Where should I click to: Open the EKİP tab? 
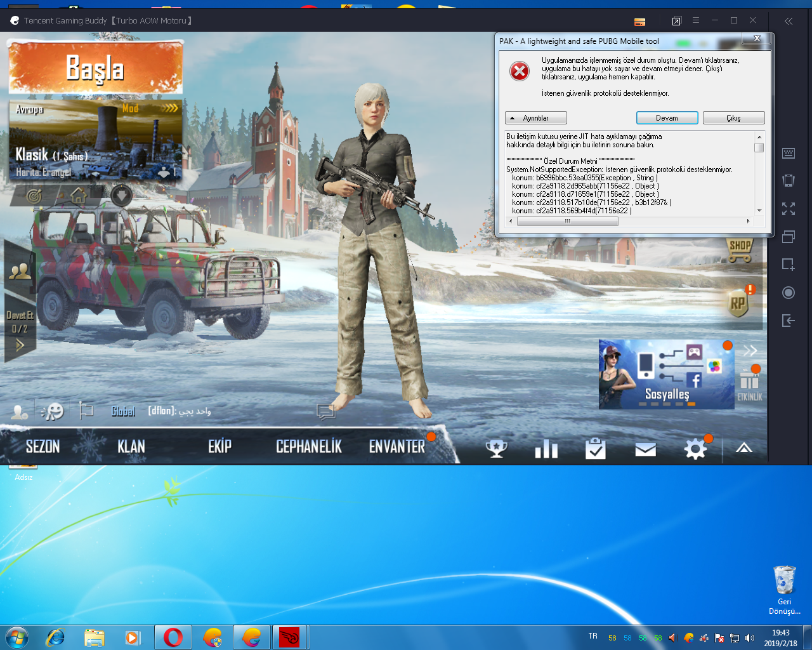pyautogui.click(x=219, y=447)
